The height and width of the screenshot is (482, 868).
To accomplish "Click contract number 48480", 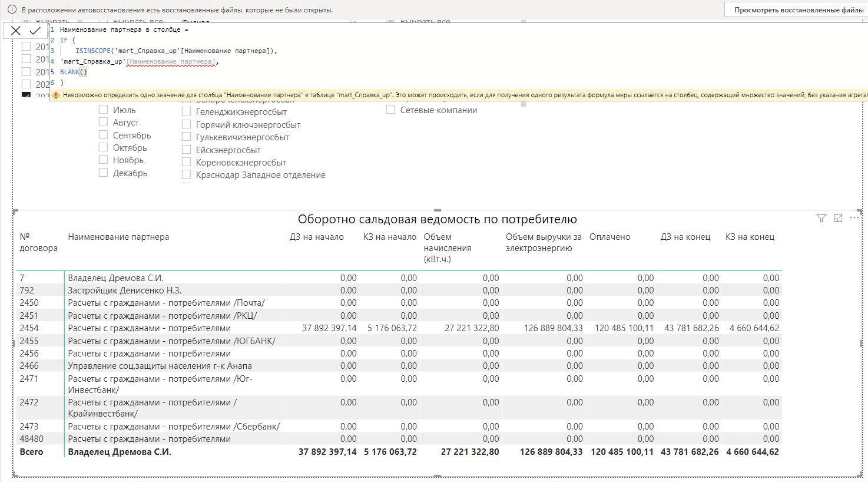I will (32, 439).
